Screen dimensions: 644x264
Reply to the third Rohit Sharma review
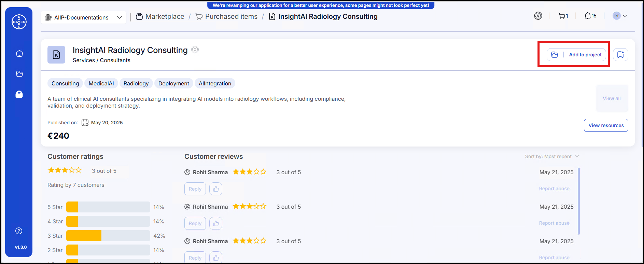[195, 258]
